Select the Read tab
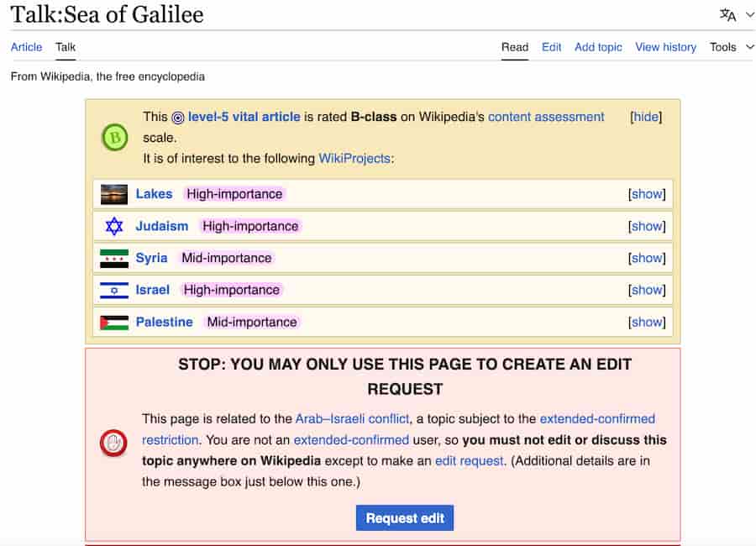756x546 pixels. (514, 47)
